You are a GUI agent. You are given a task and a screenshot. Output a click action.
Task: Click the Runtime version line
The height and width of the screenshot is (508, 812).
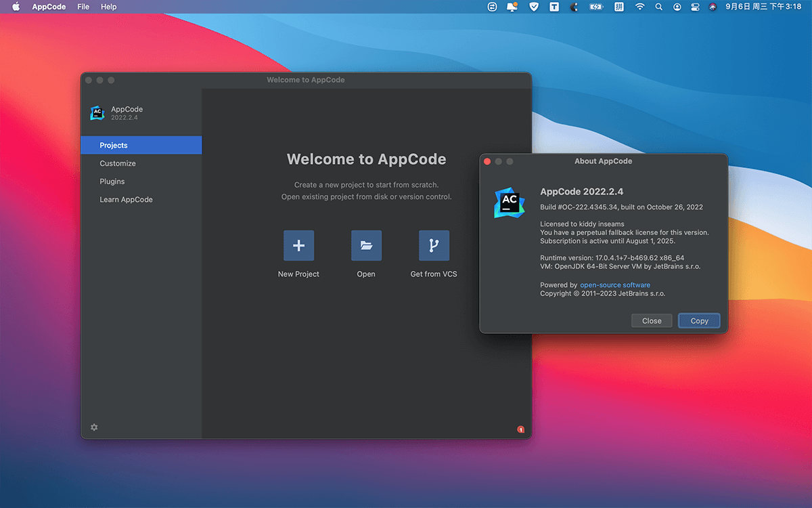pyautogui.click(x=612, y=258)
